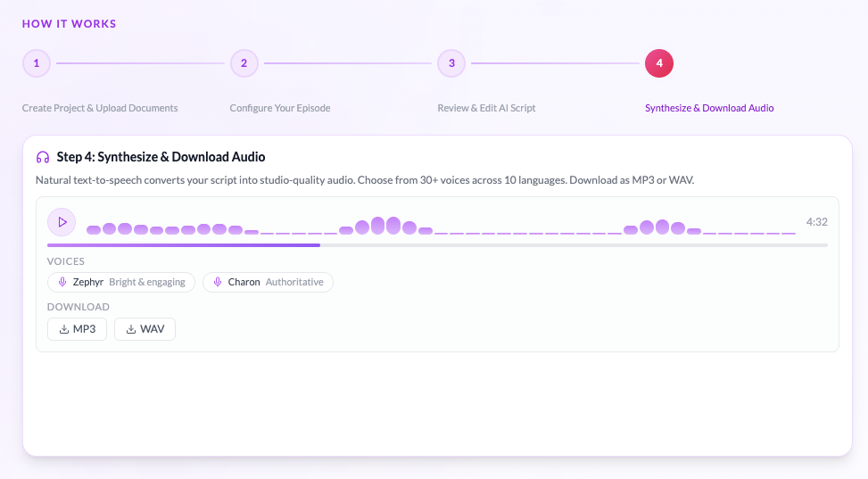Screen dimensions: 868x479
Task: Download audio as MP3
Action: click(77, 329)
